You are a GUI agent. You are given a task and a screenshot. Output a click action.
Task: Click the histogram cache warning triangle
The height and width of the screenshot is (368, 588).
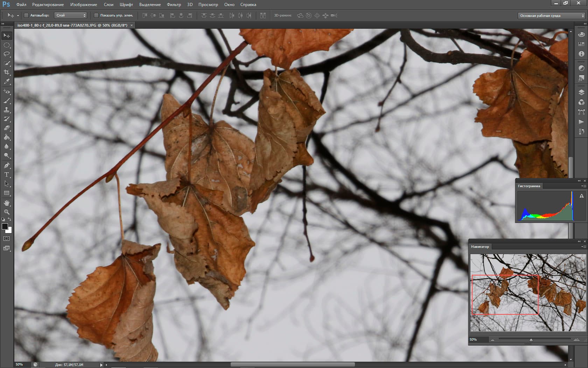582,196
